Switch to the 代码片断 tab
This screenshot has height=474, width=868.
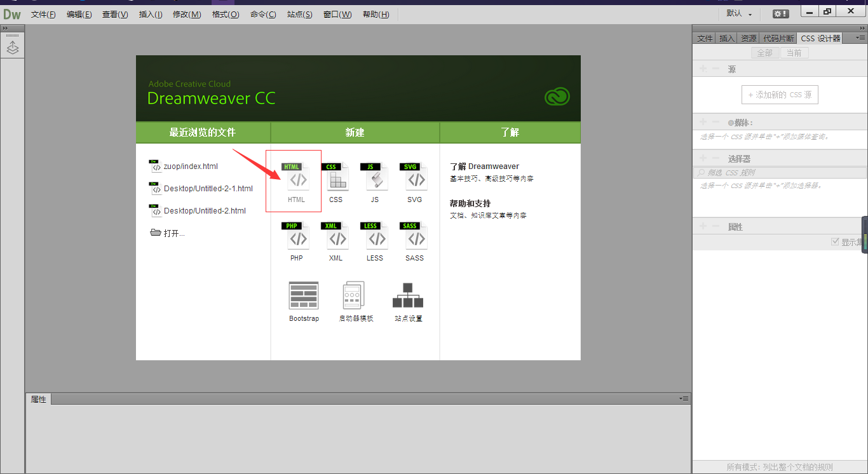coord(778,37)
